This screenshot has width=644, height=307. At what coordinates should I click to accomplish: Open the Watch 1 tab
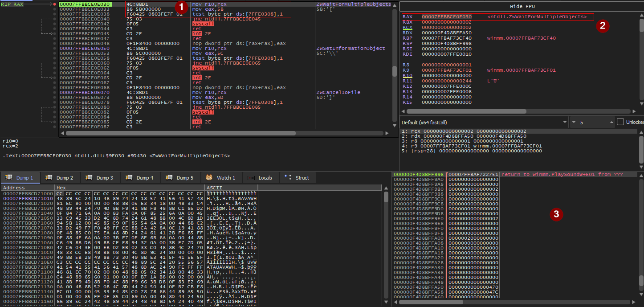[221, 178]
